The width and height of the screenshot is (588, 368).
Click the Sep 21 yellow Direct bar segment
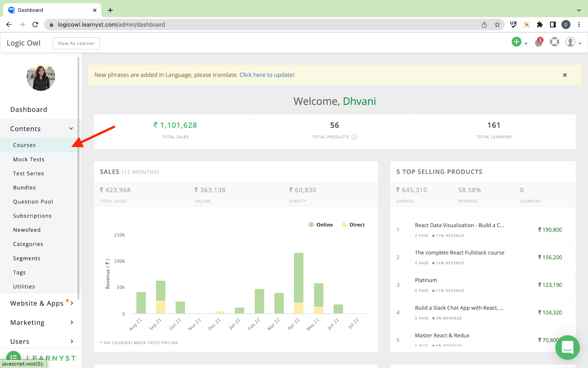tap(161, 307)
